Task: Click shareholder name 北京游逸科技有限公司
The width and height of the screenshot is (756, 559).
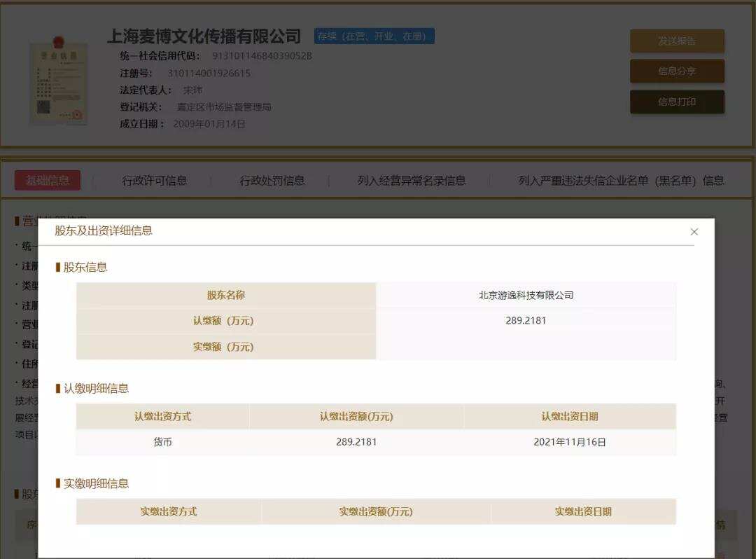Action: point(526,294)
